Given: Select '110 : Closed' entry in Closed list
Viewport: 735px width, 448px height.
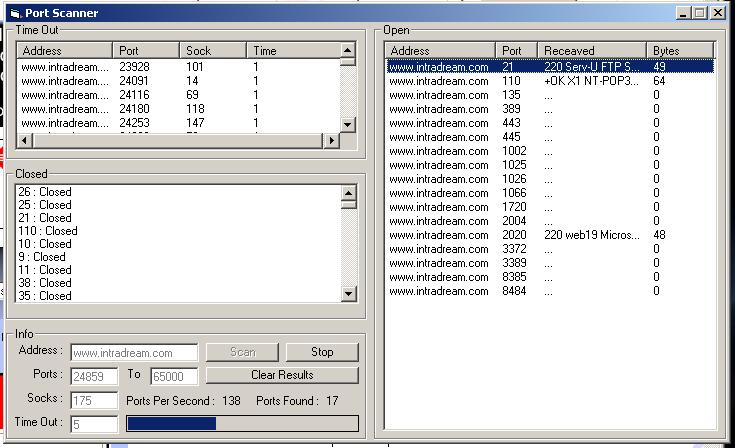Looking at the screenshot, I should pyautogui.click(x=48, y=231).
